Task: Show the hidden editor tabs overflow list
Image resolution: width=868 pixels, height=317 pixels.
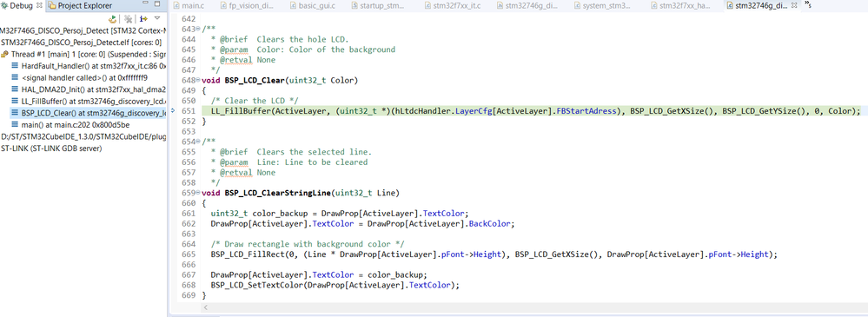Action: (x=809, y=5)
